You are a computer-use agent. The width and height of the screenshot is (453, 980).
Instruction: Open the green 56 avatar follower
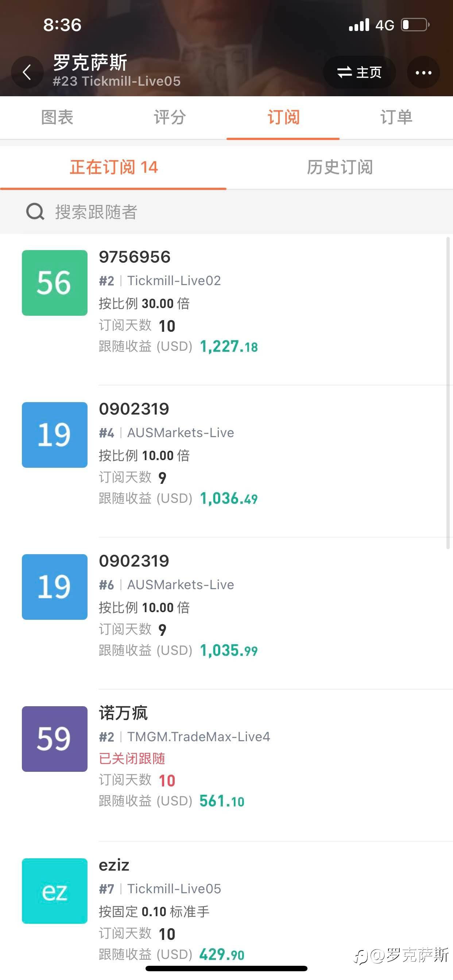(54, 283)
